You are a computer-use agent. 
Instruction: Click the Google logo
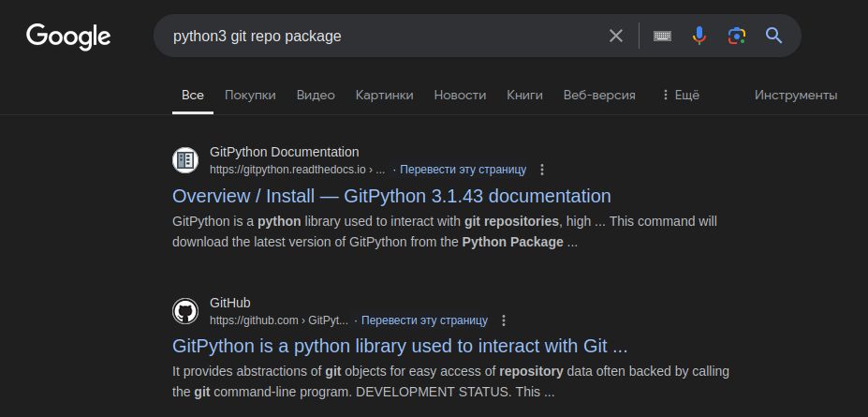click(x=68, y=37)
